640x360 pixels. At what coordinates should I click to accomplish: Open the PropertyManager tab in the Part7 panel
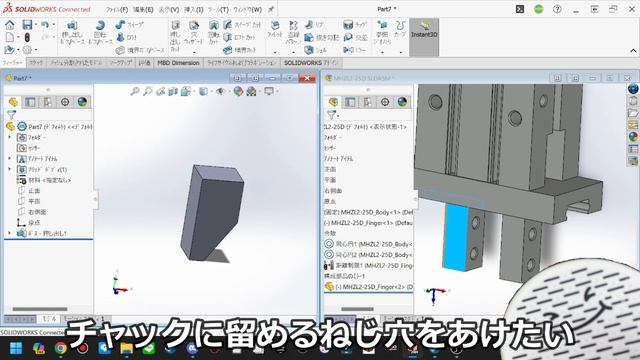click(30, 102)
